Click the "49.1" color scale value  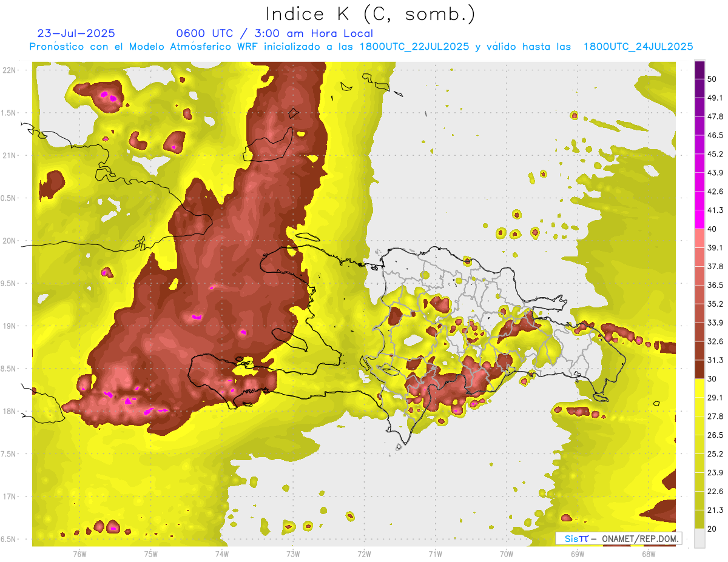tap(715, 98)
